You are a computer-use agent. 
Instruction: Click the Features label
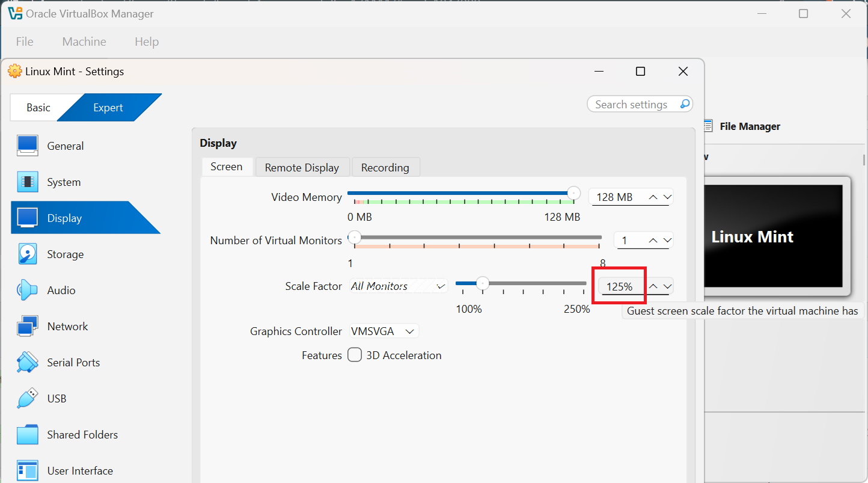[322, 355]
